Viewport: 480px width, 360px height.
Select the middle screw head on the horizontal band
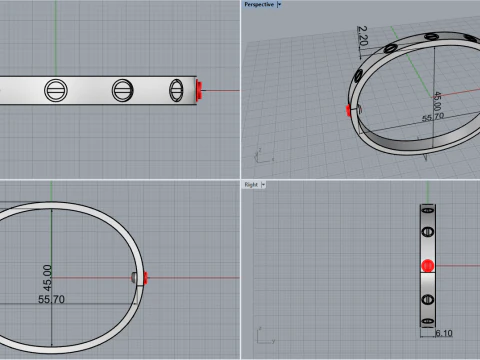(122, 90)
